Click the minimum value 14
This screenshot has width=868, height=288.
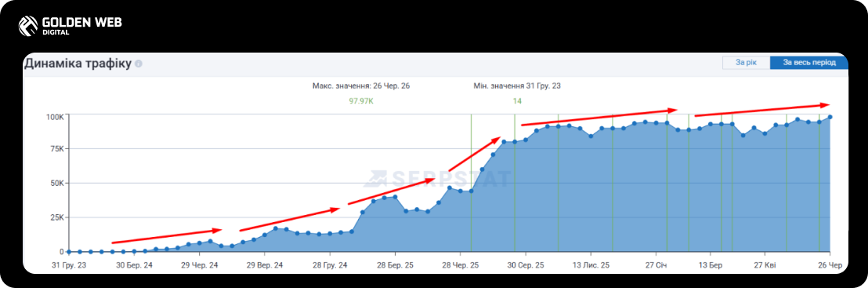pyautogui.click(x=517, y=101)
